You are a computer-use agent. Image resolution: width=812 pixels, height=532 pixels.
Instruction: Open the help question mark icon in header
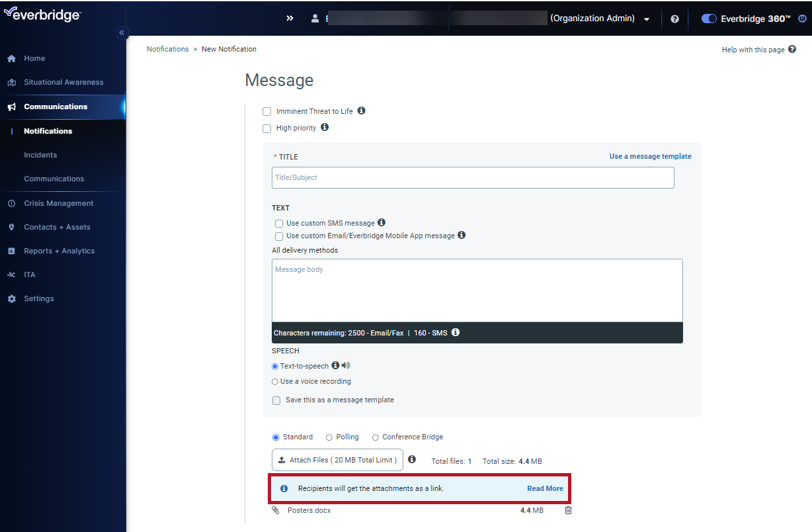pyautogui.click(x=674, y=19)
